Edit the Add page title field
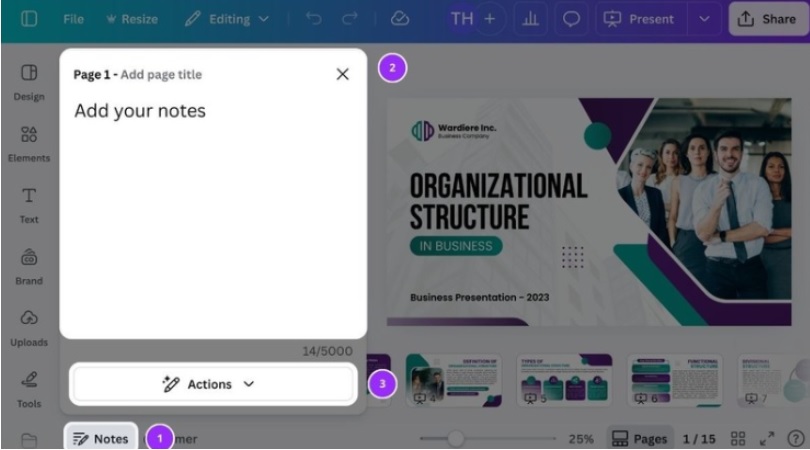The image size is (810, 450). point(161,74)
